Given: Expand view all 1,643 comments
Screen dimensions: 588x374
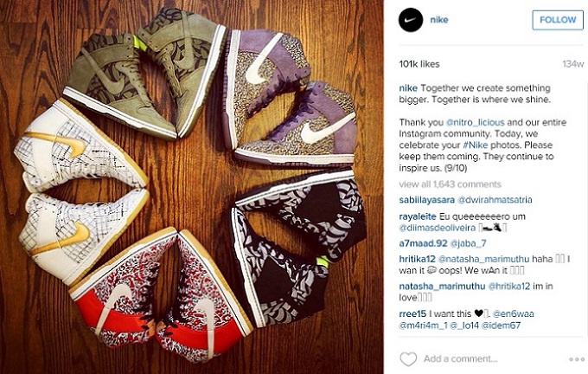Looking at the screenshot, I should point(450,184).
